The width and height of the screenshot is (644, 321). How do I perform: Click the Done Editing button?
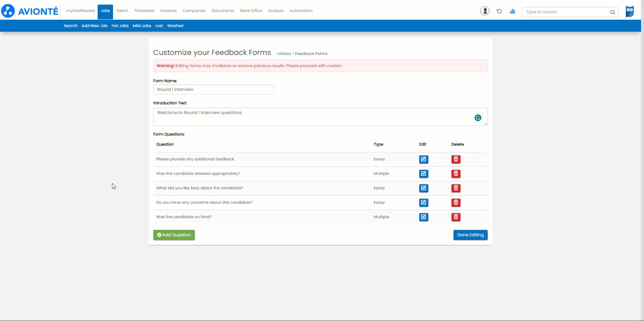470,235
